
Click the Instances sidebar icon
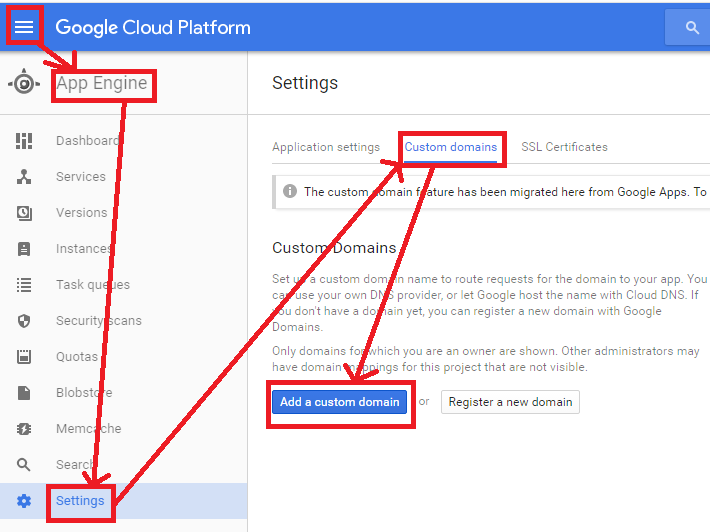point(25,249)
